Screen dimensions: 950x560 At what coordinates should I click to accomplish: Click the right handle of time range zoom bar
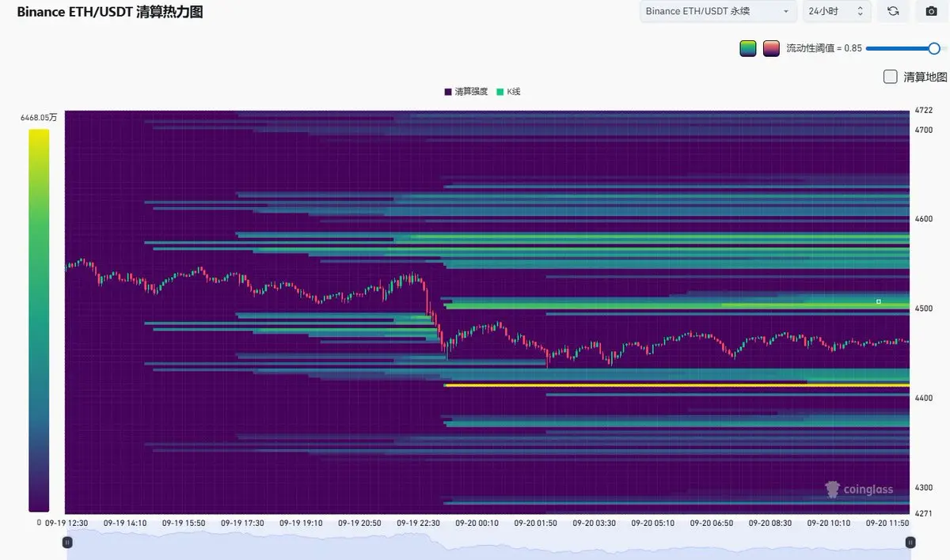tap(910, 542)
